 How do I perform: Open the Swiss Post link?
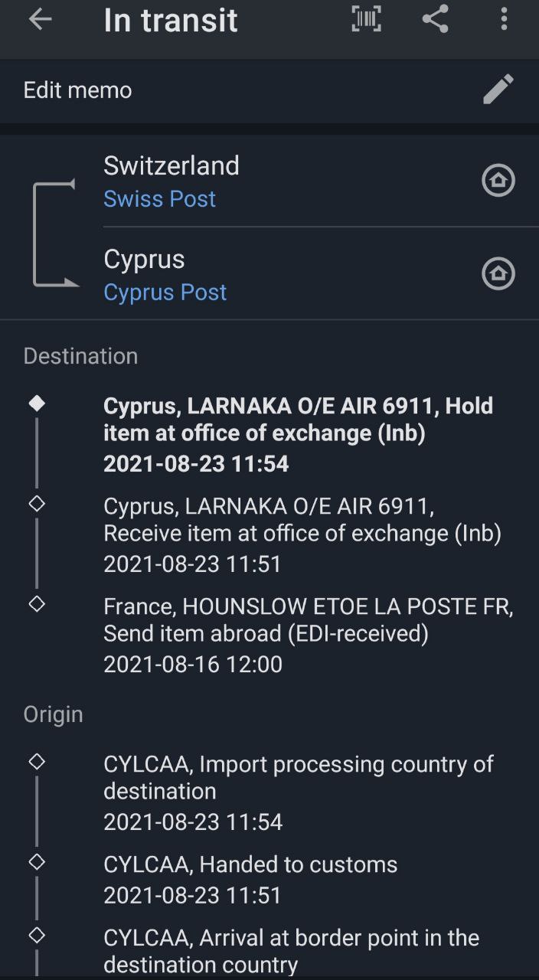(x=160, y=199)
